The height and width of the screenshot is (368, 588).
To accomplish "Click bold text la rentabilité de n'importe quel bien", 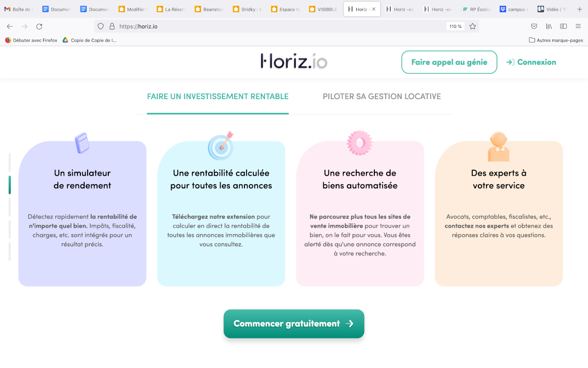I will (83, 221).
